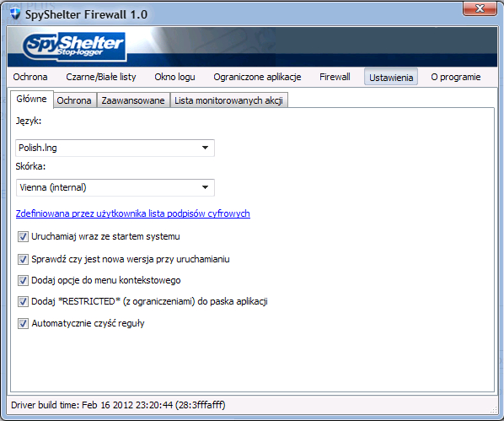Viewport: 504px width, 421px height.
Task: Open the O programie tab
Action: click(x=455, y=77)
